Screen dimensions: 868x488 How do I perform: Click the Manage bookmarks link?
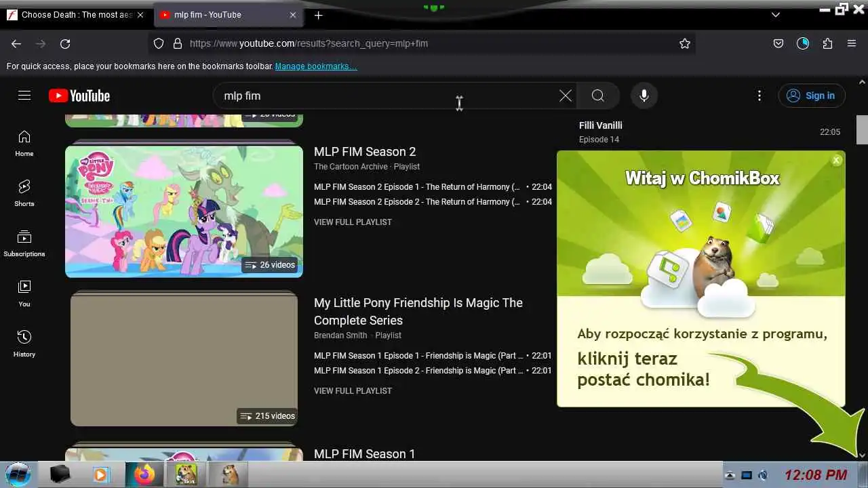click(x=316, y=66)
